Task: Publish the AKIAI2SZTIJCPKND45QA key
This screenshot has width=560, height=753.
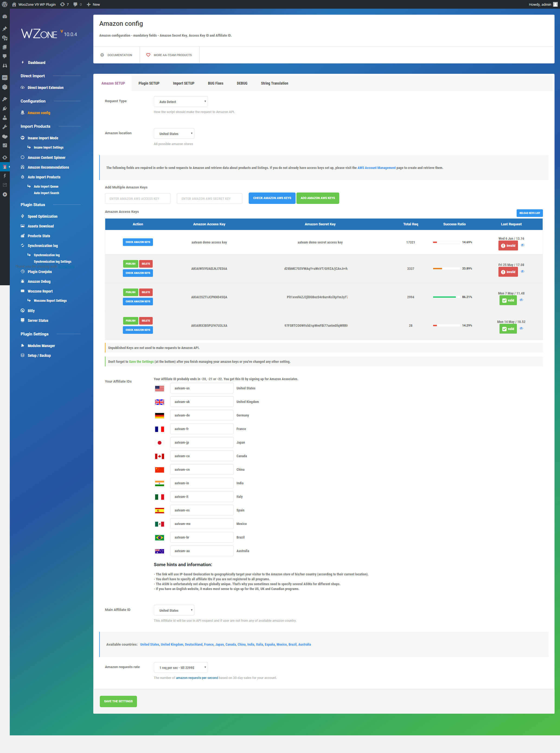Action: click(x=130, y=292)
